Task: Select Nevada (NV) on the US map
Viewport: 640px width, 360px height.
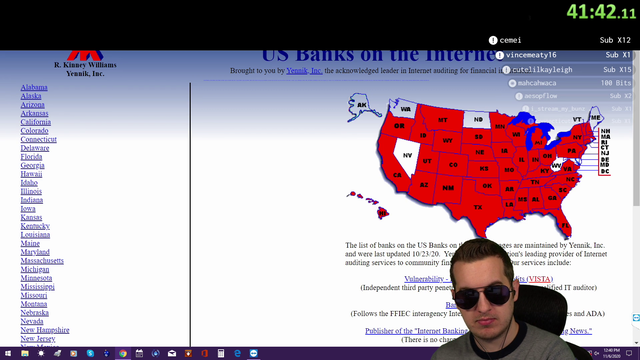Action: click(x=407, y=156)
